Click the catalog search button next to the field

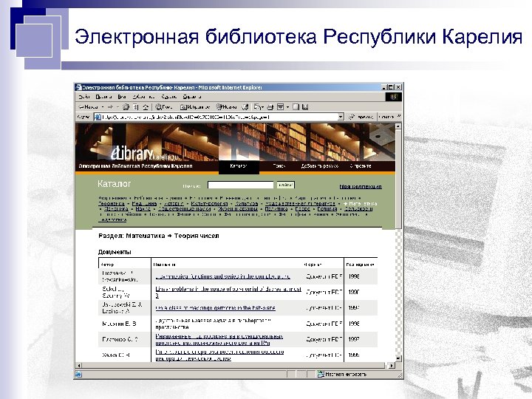[x=285, y=185]
